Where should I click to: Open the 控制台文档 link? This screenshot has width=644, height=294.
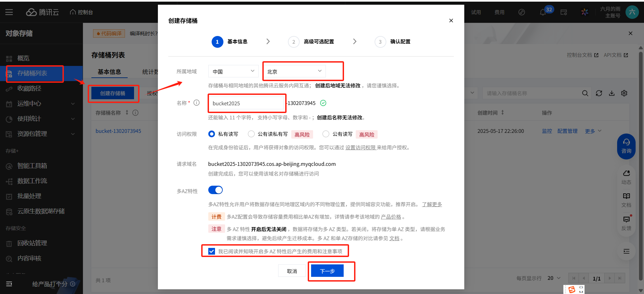pos(583,55)
